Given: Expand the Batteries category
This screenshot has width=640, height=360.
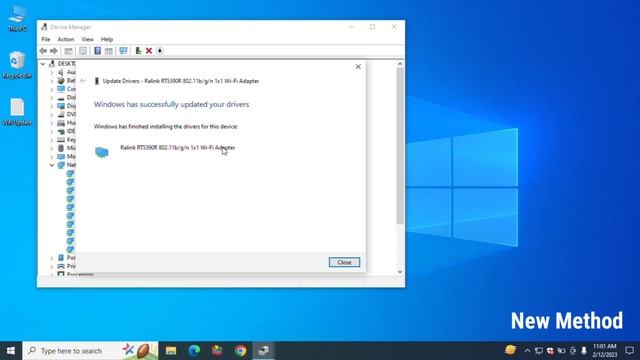Looking at the screenshot, I should (52, 81).
